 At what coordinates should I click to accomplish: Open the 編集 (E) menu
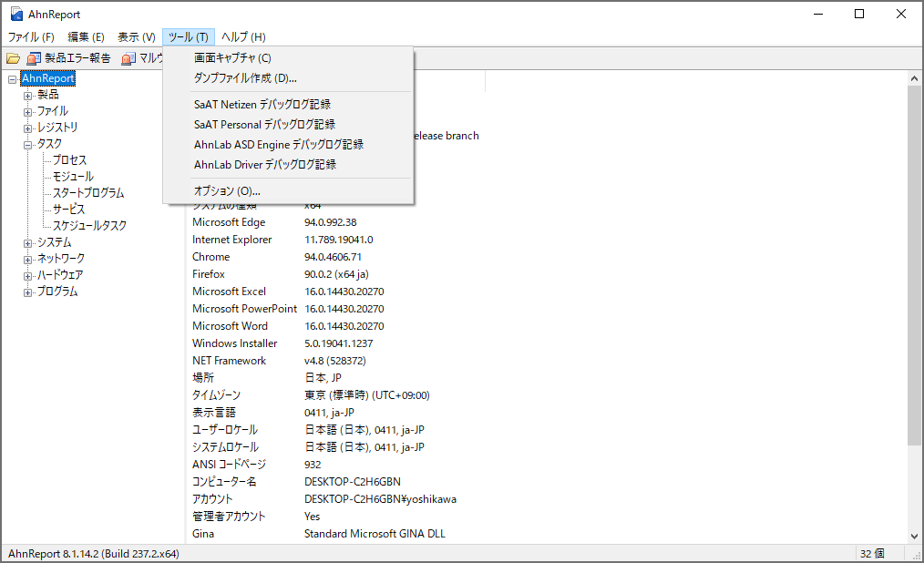click(x=86, y=37)
